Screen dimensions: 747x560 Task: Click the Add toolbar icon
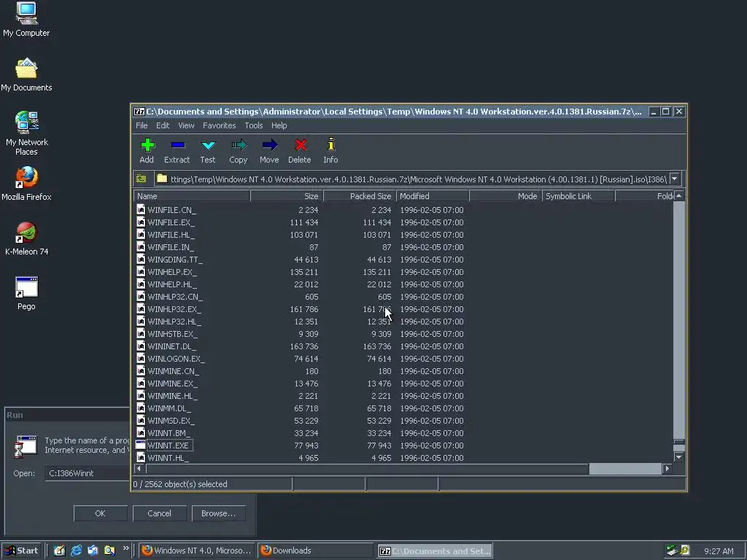[x=147, y=145]
